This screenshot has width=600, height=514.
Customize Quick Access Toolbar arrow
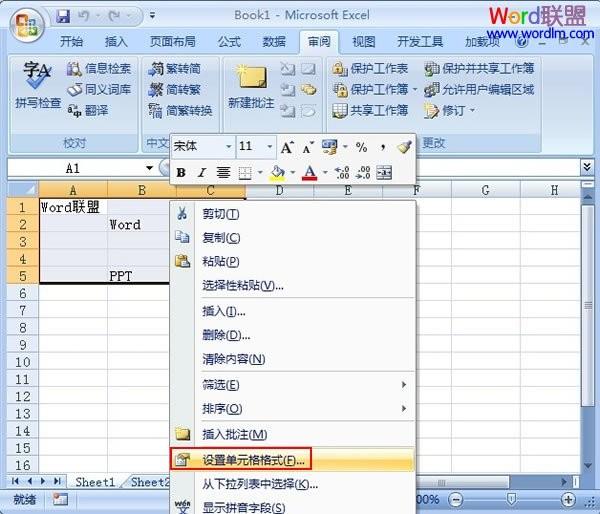152,16
